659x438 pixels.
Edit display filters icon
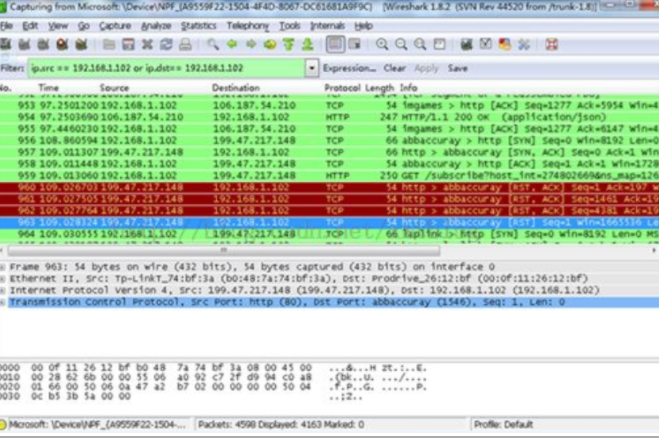click(x=485, y=45)
